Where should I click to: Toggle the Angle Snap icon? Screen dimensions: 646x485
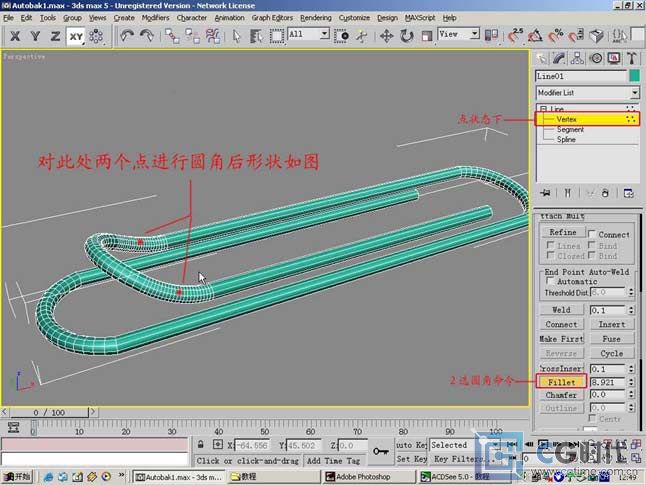click(535, 35)
